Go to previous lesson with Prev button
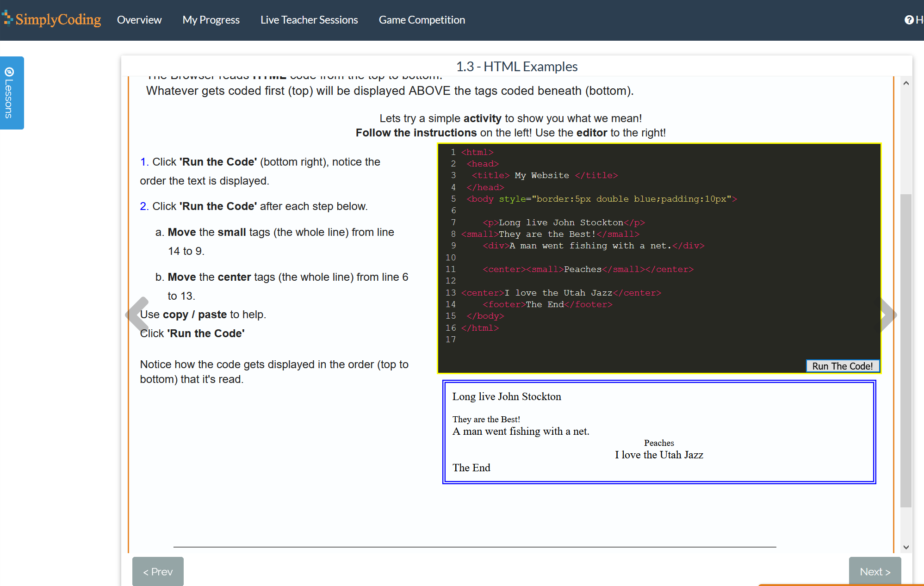924x586 pixels. (158, 572)
